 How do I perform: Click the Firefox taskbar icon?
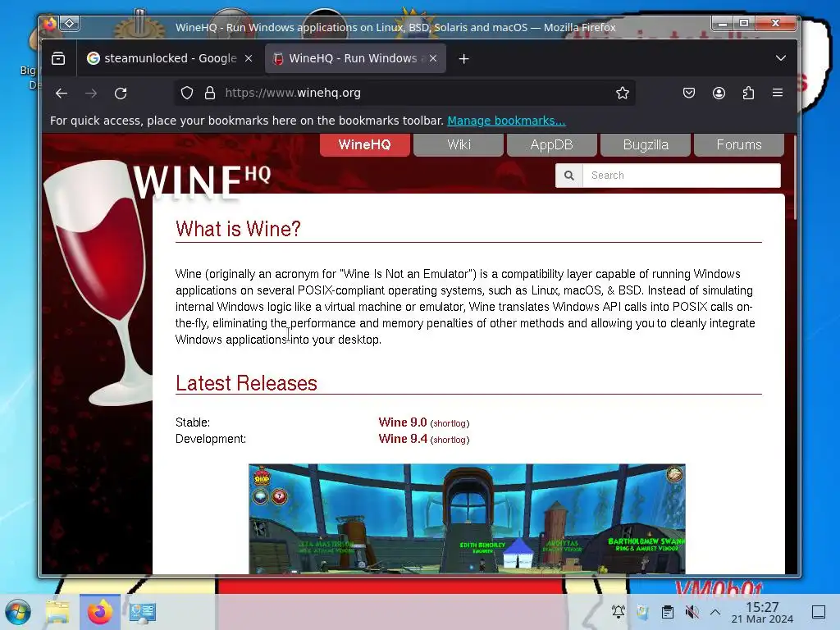pos(100,612)
